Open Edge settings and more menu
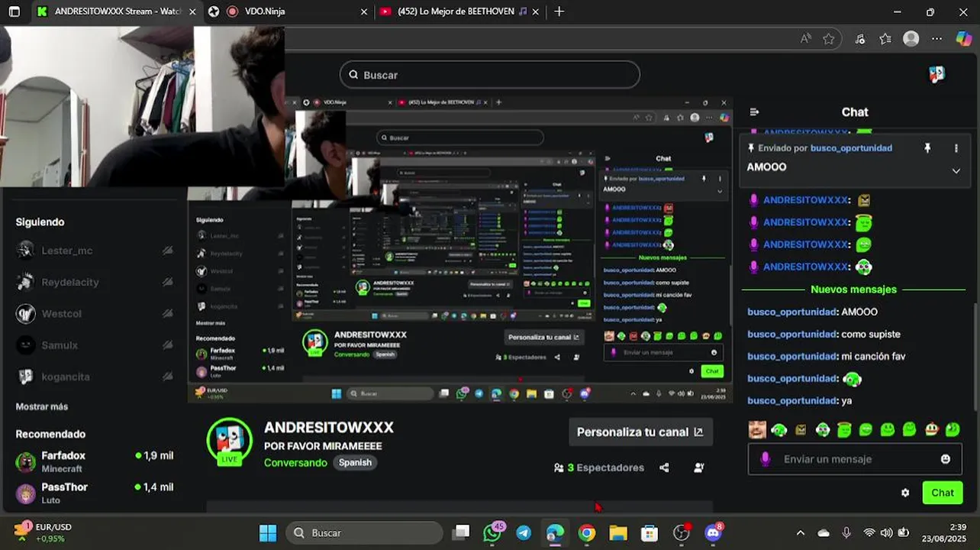 click(x=937, y=39)
